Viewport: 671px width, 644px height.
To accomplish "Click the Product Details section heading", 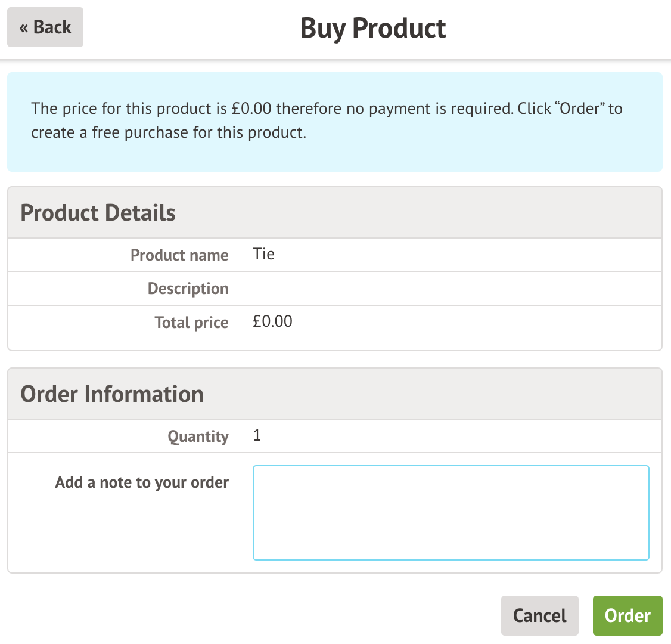I will click(98, 213).
